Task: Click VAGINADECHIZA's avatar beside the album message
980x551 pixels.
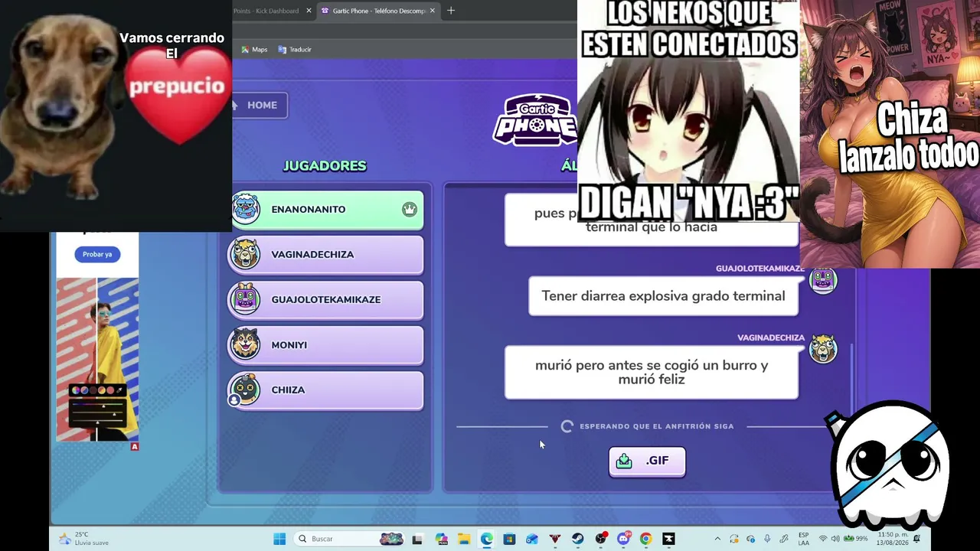Action: pos(823,349)
